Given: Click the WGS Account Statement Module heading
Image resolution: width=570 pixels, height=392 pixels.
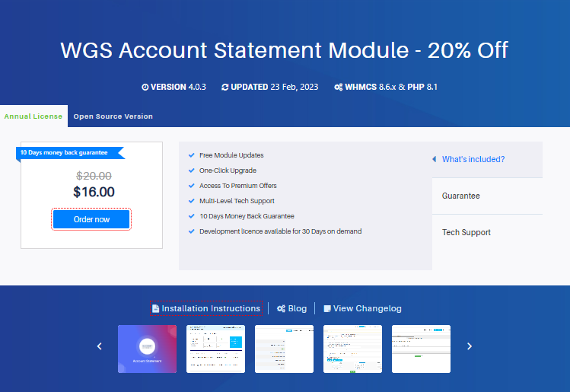Looking at the screenshot, I should coord(284,50).
